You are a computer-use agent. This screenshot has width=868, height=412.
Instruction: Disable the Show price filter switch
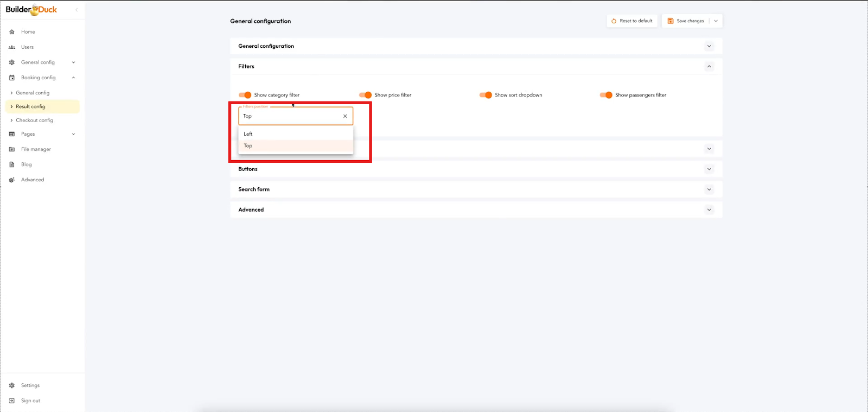point(366,95)
